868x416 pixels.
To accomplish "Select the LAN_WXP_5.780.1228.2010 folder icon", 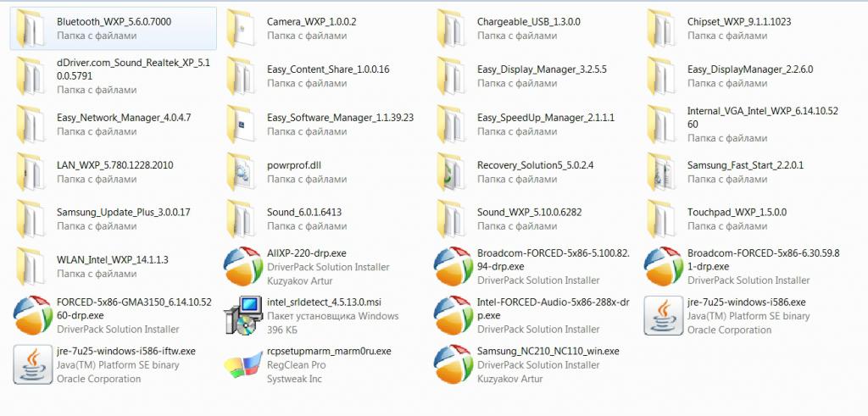I will click(30, 171).
